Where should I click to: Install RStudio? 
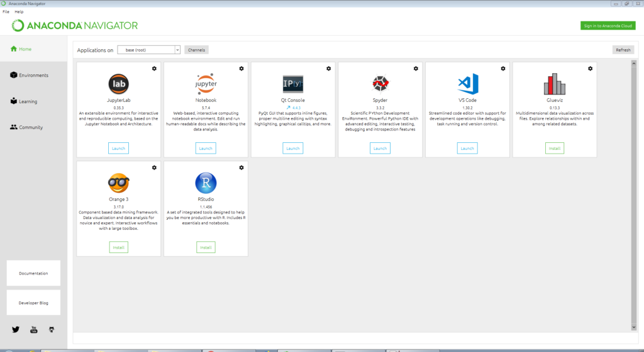[x=206, y=247]
